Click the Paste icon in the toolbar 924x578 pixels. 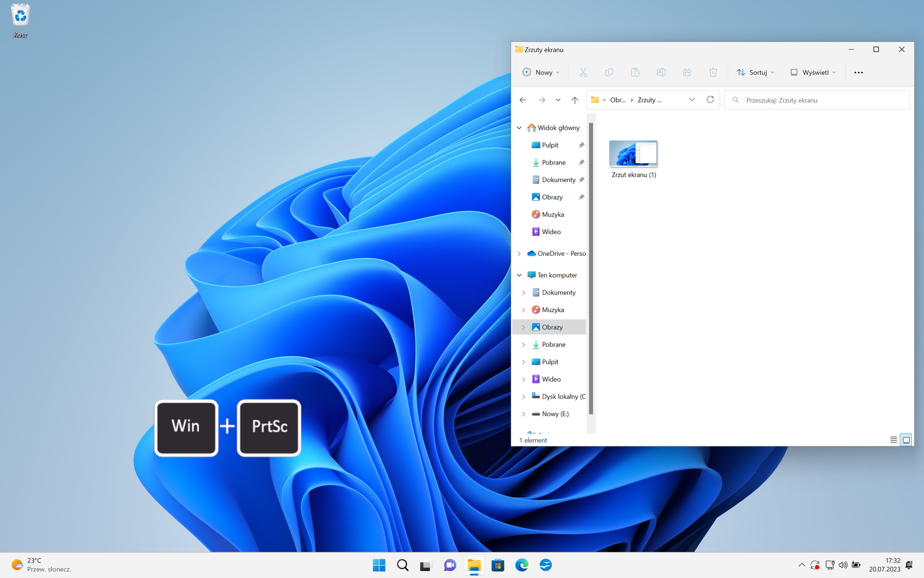pyautogui.click(x=635, y=72)
